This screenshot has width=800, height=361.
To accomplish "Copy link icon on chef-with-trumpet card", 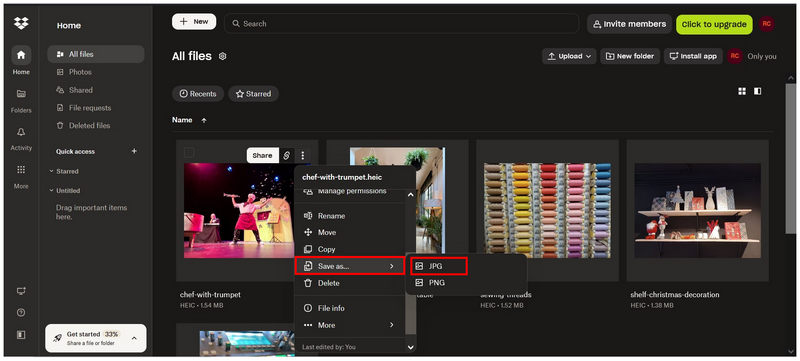I will tap(287, 156).
